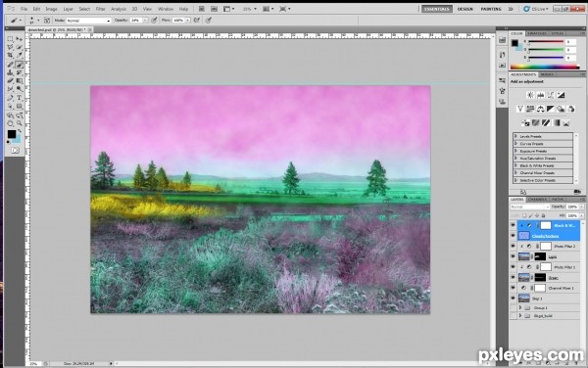Select the Gradient tool
Screen dimensions: 588x368
20,80
